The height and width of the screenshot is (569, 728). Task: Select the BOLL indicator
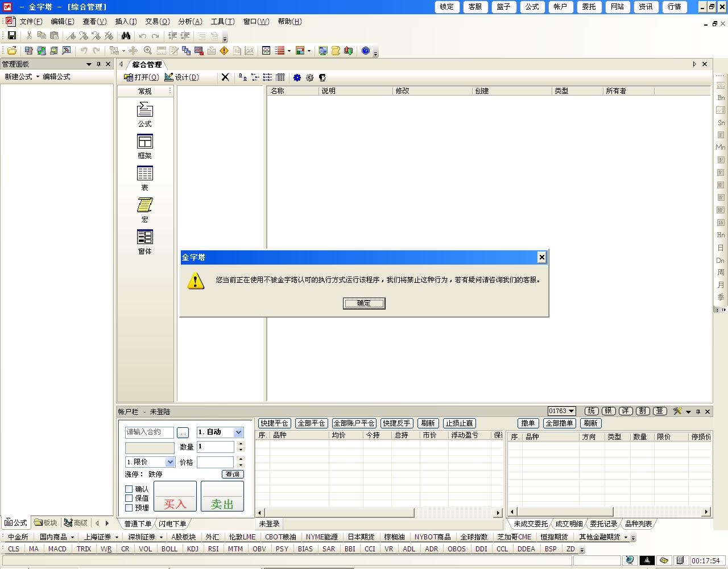tap(169, 549)
